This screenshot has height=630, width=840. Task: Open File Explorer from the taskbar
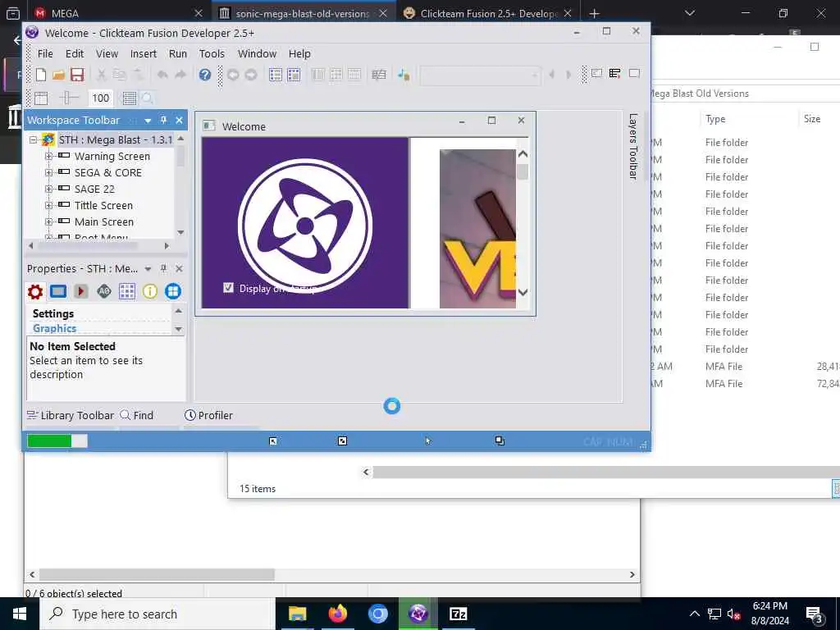pos(297,614)
